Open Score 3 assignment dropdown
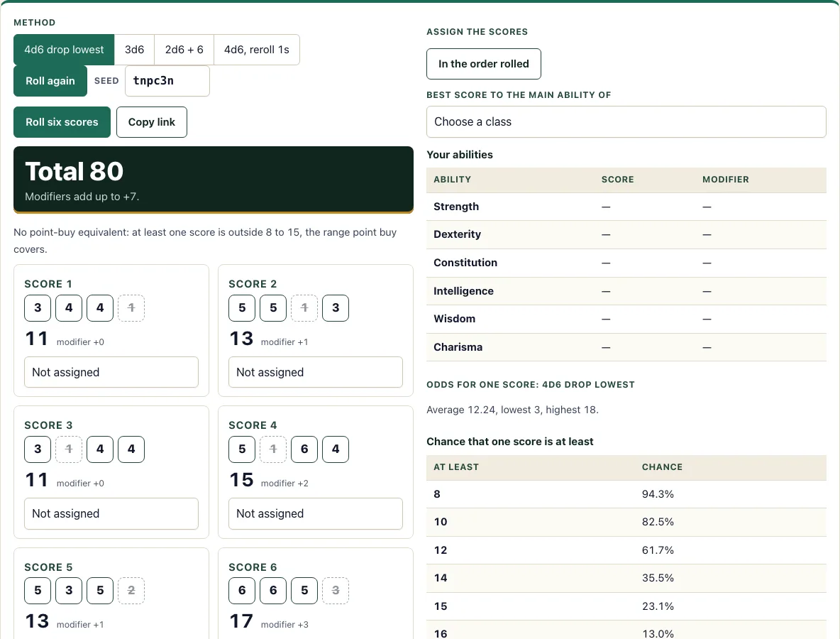This screenshot has height=639, width=840. click(111, 513)
